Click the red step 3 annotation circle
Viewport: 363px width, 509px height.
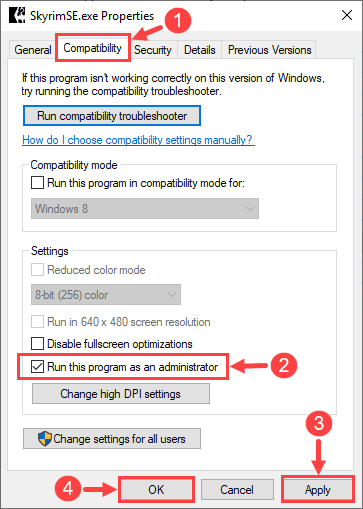pos(319,423)
